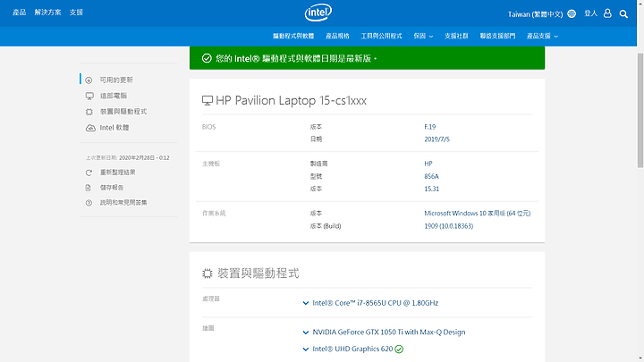This screenshot has height=362, width=644.
Task: Click the 儲存報告 document icon
Action: [88, 188]
